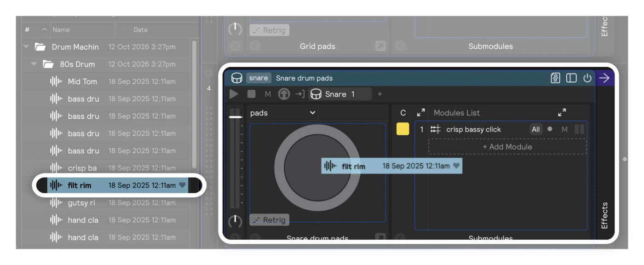Mute crisp bassy click with its M

(564, 129)
